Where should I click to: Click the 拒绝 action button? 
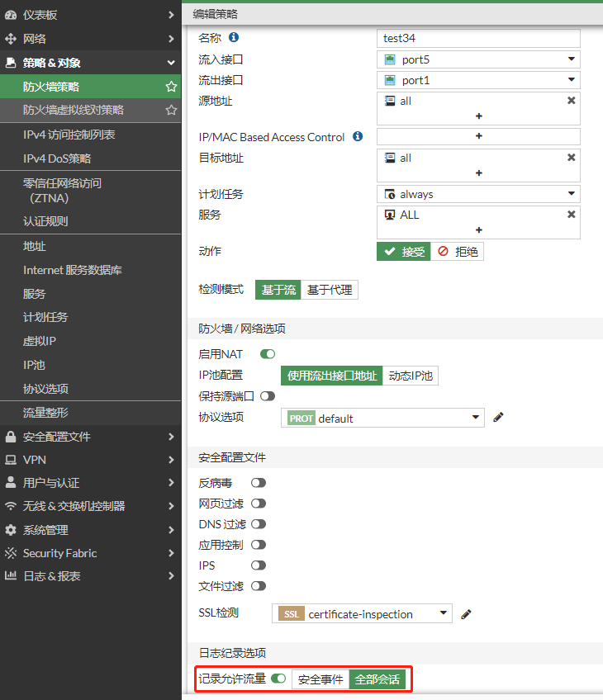[x=458, y=252]
